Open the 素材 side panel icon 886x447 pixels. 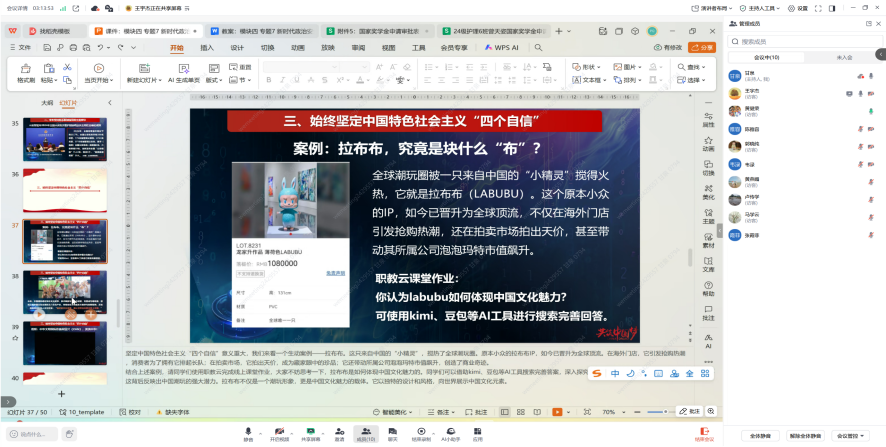[x=708, y=241]
